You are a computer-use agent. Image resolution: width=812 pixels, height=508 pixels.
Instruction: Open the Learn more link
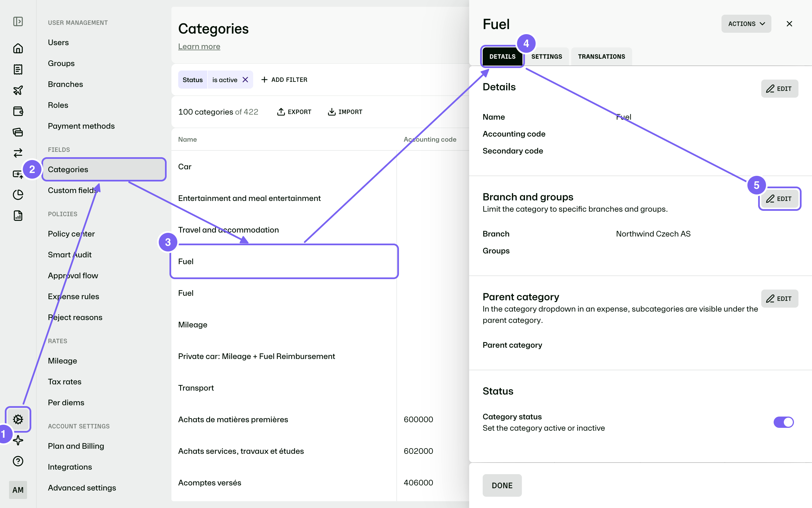pos(199,46)
